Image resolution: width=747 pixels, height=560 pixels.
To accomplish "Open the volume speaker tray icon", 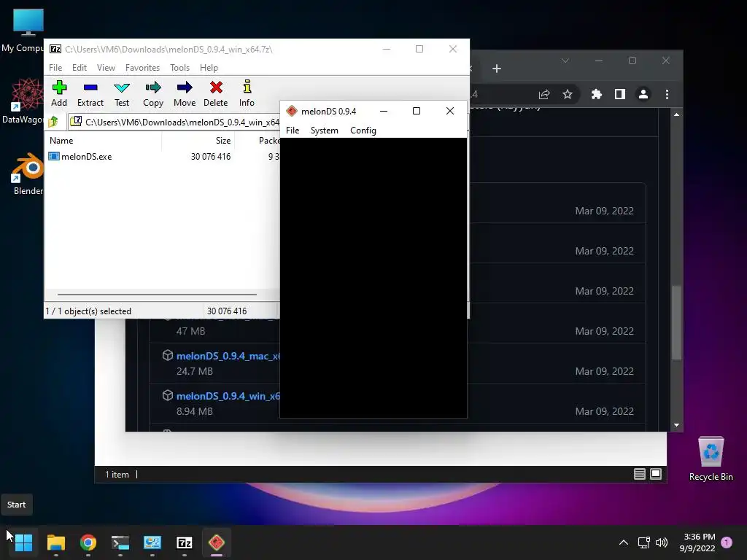I will tap(662, 542).
